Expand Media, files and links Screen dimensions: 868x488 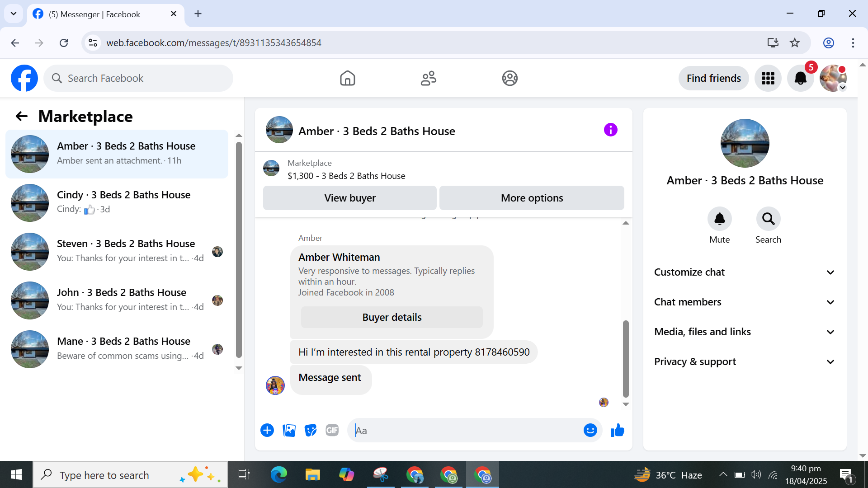744,332
